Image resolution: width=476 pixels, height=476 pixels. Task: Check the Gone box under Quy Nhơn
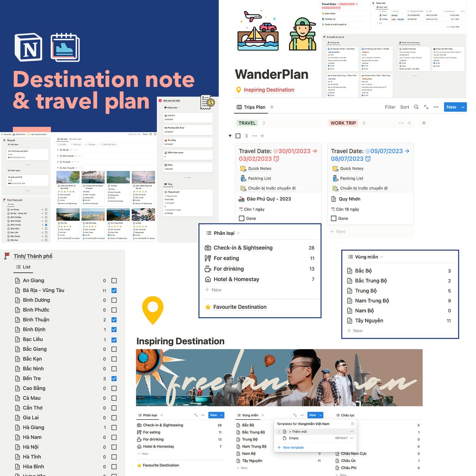pyautogui.click(x=333, y=218)
